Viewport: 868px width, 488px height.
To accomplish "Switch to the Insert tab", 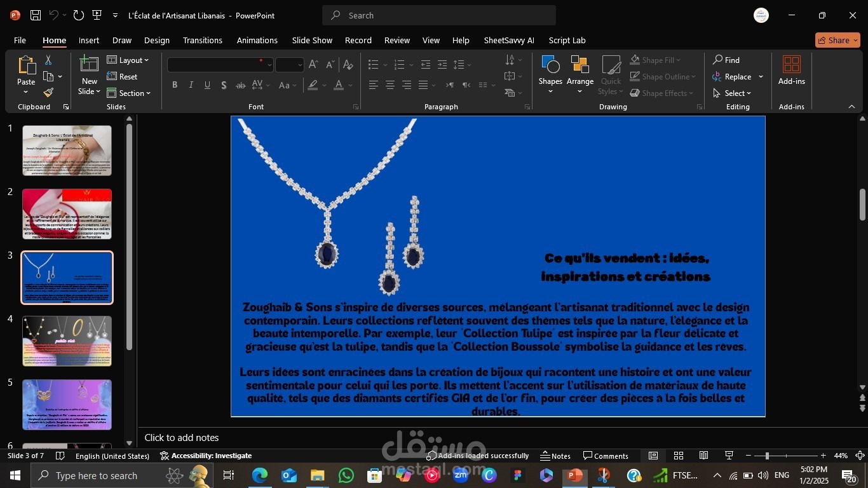I will tap(89, 40).
